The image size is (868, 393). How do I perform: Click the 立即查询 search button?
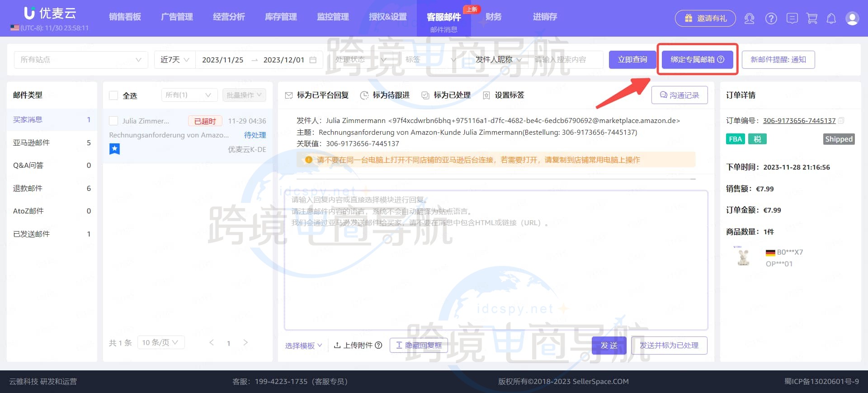[632, 60]
